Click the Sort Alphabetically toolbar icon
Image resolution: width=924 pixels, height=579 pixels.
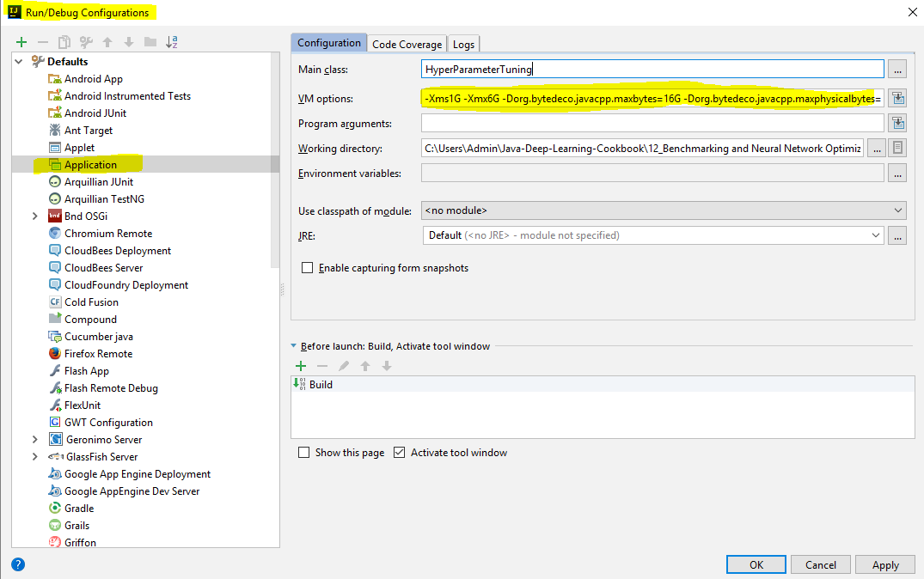click(x=171, y=42)
